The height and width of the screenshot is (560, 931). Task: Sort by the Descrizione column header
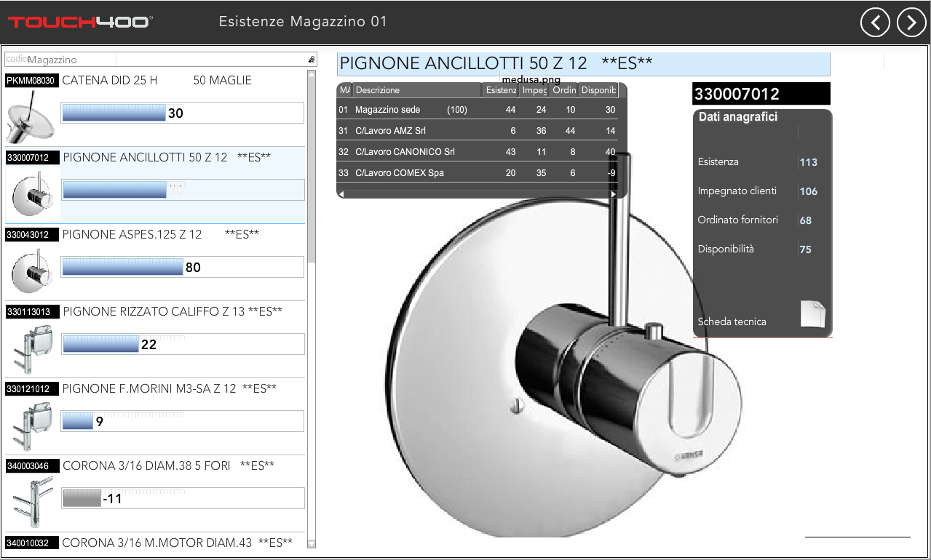[417, 90]
